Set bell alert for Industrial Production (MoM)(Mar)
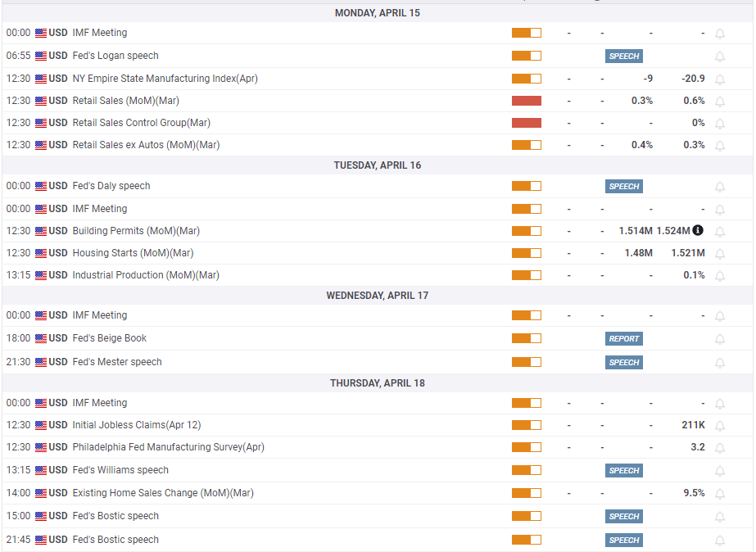The width and height of the screenshot is (756, 552). pyautogui.click(x=720, y=276)
